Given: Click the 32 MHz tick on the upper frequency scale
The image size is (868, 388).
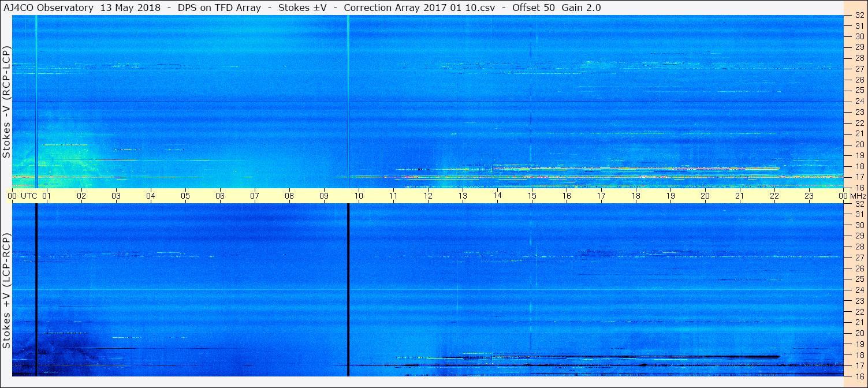Looking at the screenshot, I should (x=859, y=16).
